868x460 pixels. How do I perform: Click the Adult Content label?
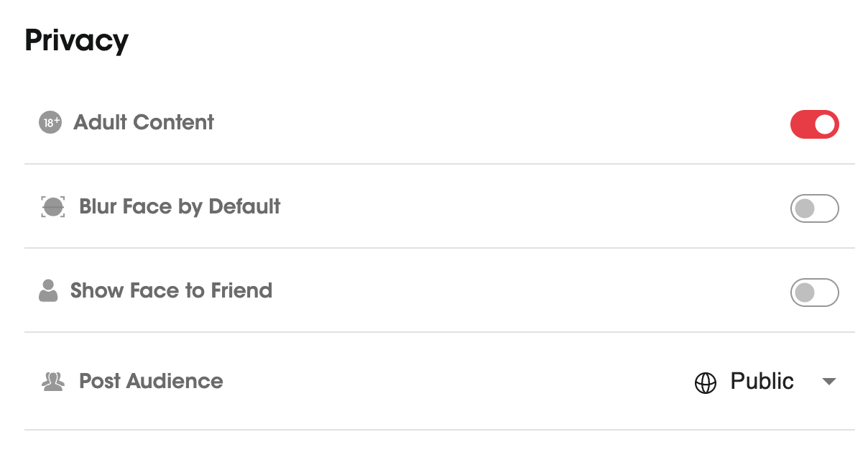click(144, 123)
